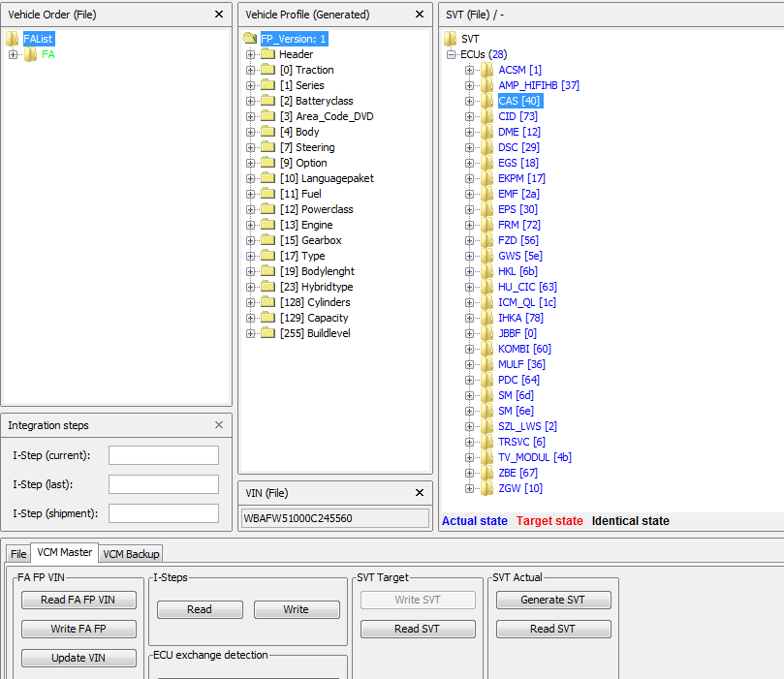The height and width of the screenshot is (679, 784).
Task: Select the [128] Cylinders tree item
Action: click(x=315, y=302)
